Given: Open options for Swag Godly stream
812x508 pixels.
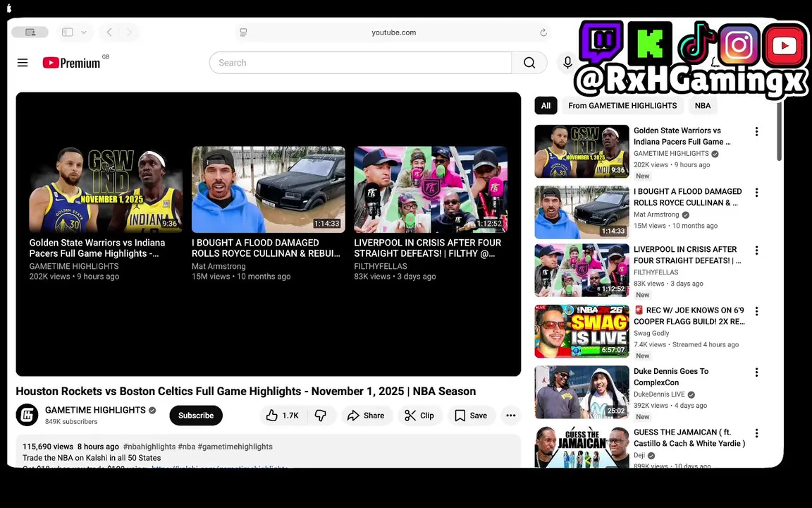Looking at the screenshot, I should [x=756, y=312].
